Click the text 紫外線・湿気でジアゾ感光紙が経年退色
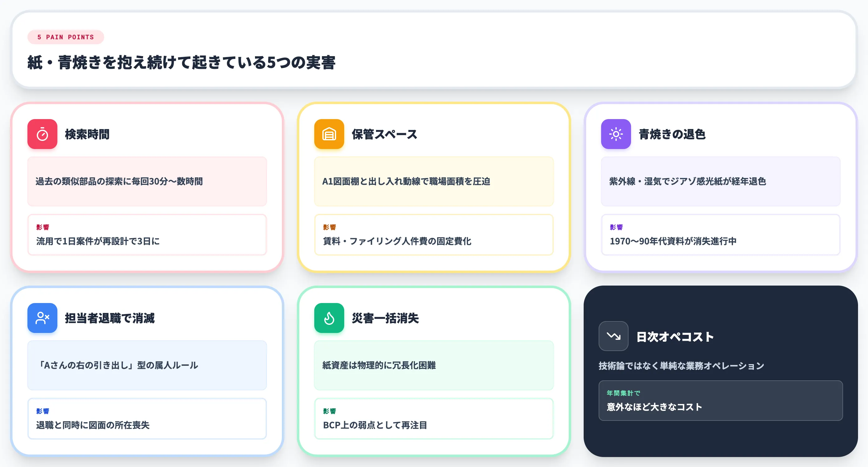868x467 pixels. [x=687, y=181]
